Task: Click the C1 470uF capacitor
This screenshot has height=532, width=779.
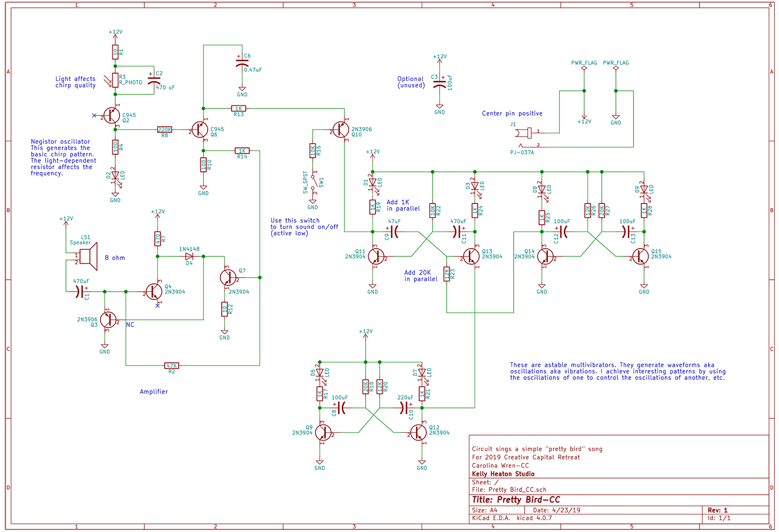Action: pos(80,292)
